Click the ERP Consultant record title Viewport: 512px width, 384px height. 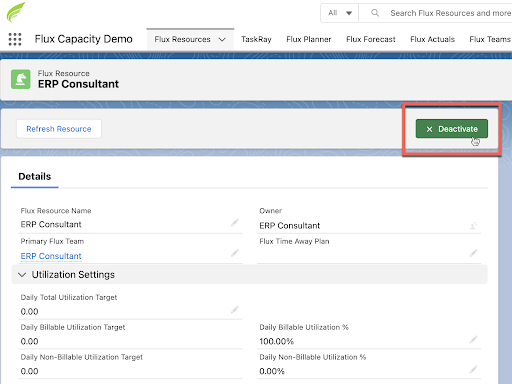coord(78,84)
